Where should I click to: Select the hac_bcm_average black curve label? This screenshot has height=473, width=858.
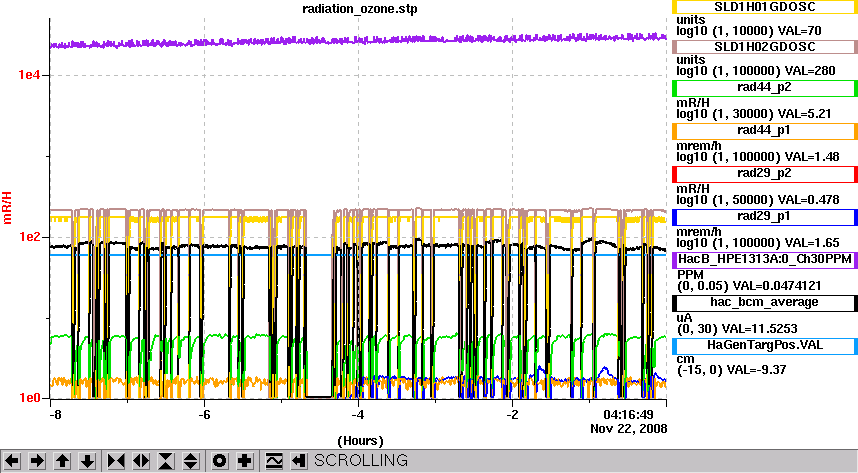coord(764,303)
